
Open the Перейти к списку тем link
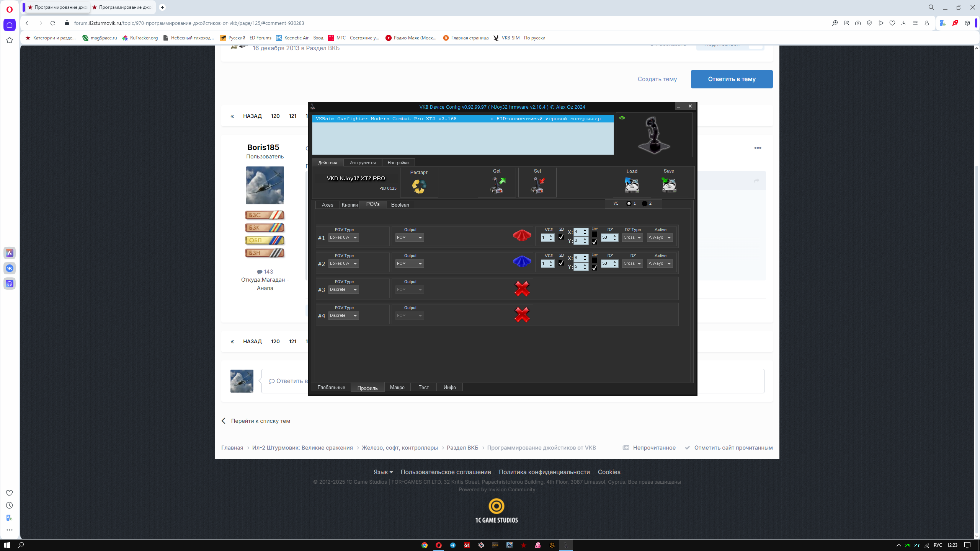(260, 421)
